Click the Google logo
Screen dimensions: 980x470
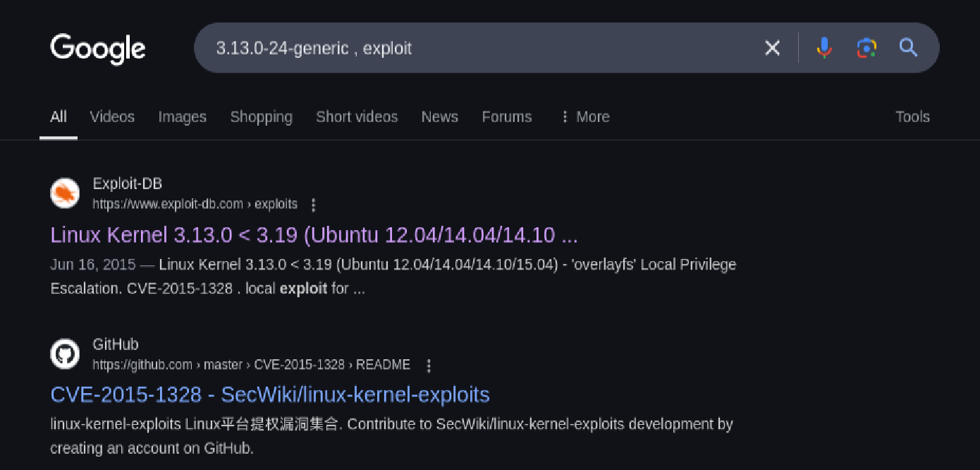98,49
